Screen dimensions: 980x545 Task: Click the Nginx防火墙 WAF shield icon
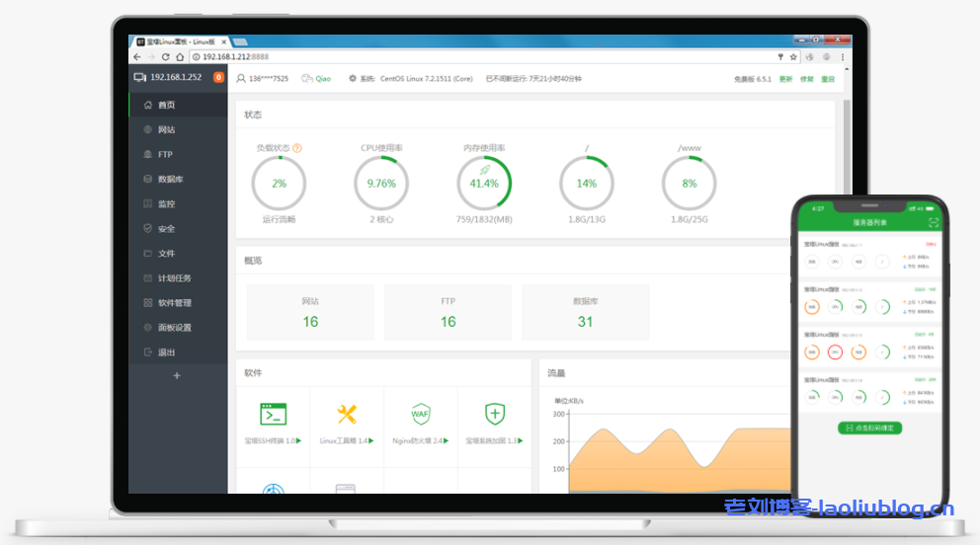(x=421, y=414)
